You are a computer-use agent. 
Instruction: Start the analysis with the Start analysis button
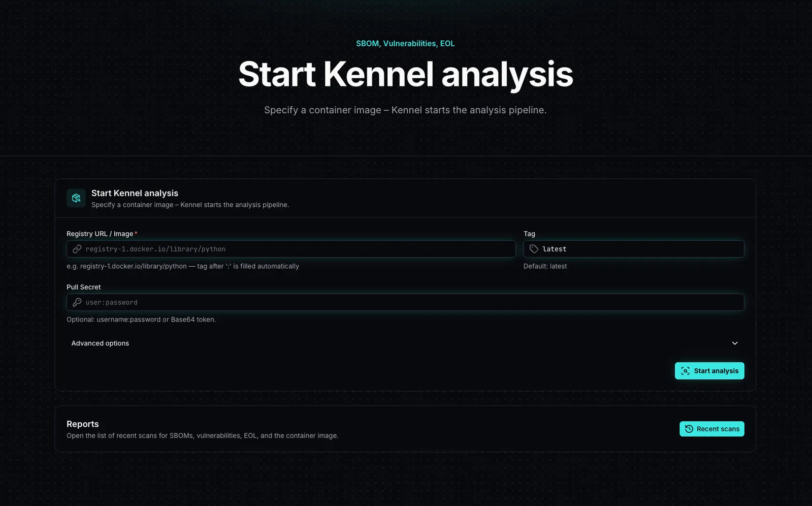(709, 371)
